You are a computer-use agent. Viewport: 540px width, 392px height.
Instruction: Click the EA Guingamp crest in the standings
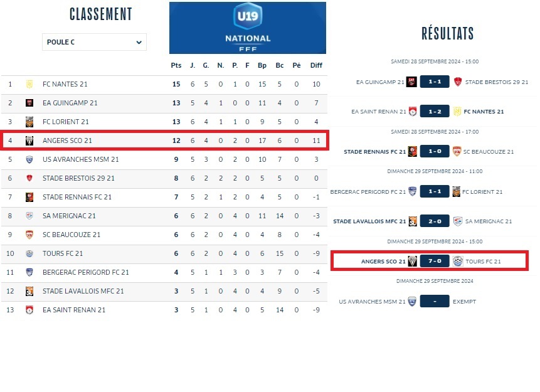pos(29,103)
